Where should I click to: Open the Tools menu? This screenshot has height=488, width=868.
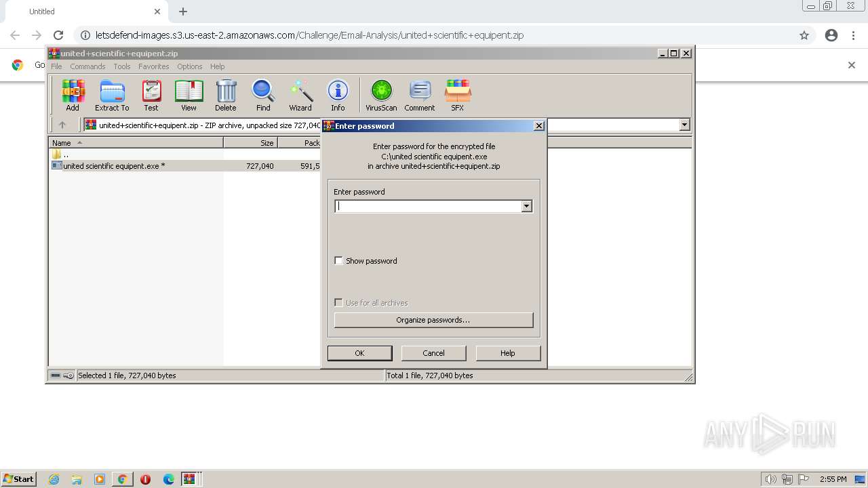click(x=122, y=66)
